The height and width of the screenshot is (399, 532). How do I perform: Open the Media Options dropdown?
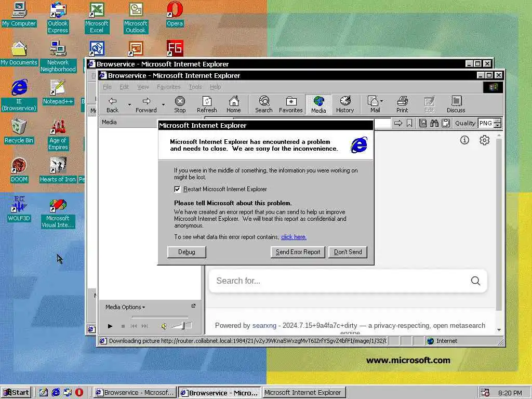click(125, 307)
